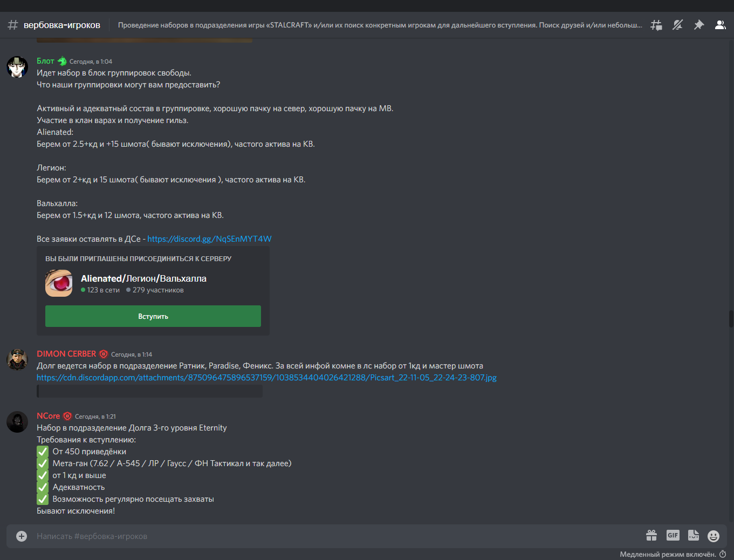Open the gift Nitro icon
The image size is (734, 560).
coord(651,536)
